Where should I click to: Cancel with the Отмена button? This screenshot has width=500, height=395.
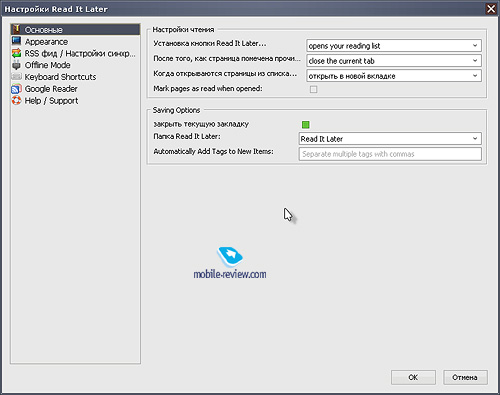[x=465, y=377]
